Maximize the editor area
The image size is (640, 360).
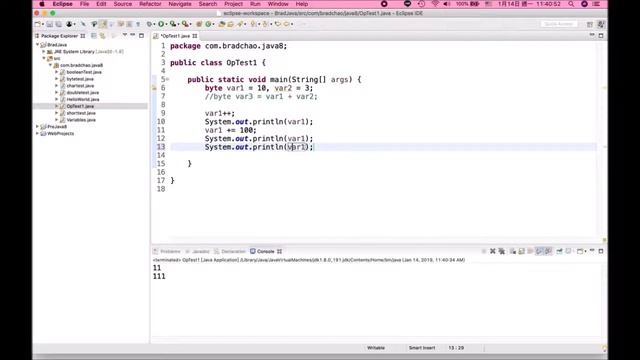(x=601, y=36)
